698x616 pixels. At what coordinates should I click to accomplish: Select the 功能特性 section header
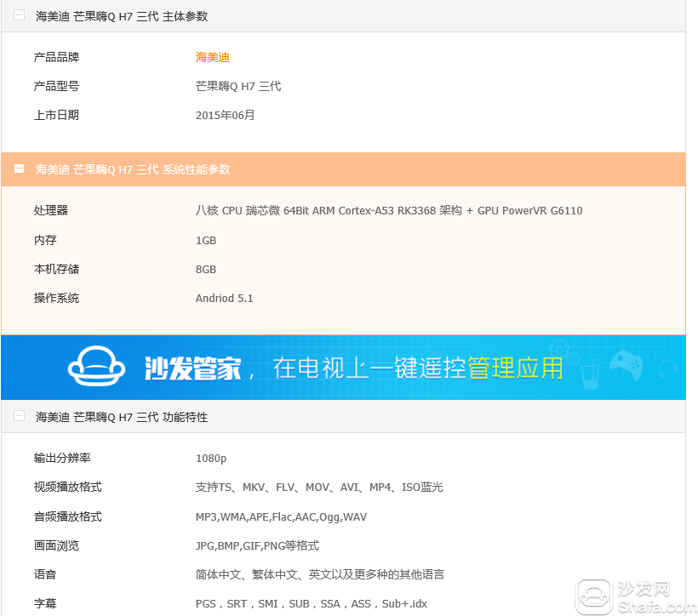pyautogui.click(x=343, y=417)
